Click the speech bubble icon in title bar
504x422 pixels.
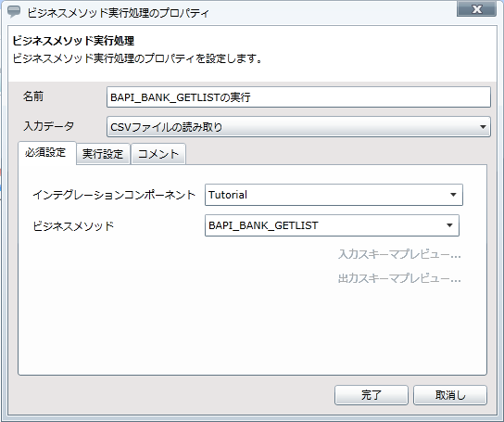pyautogui.click(x=14, y=12)
